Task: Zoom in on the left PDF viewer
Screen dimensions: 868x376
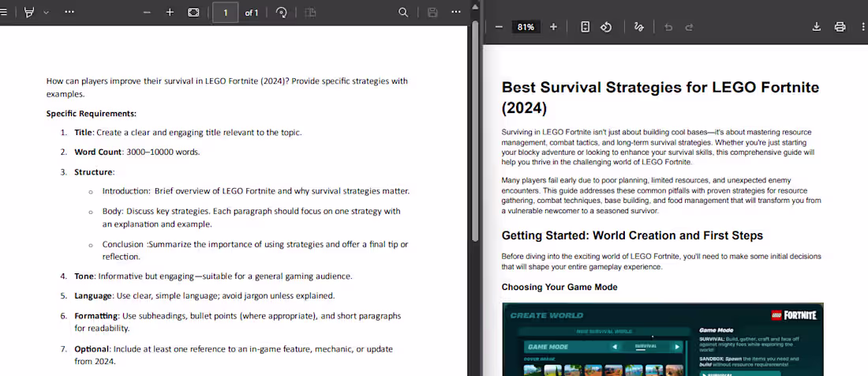Action: [x=170, y=12]
